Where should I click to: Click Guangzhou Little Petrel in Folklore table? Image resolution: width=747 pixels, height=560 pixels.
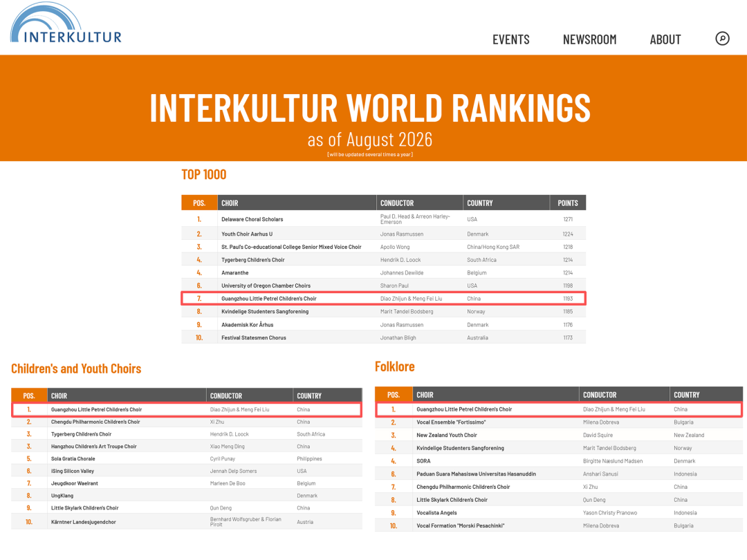464,409
